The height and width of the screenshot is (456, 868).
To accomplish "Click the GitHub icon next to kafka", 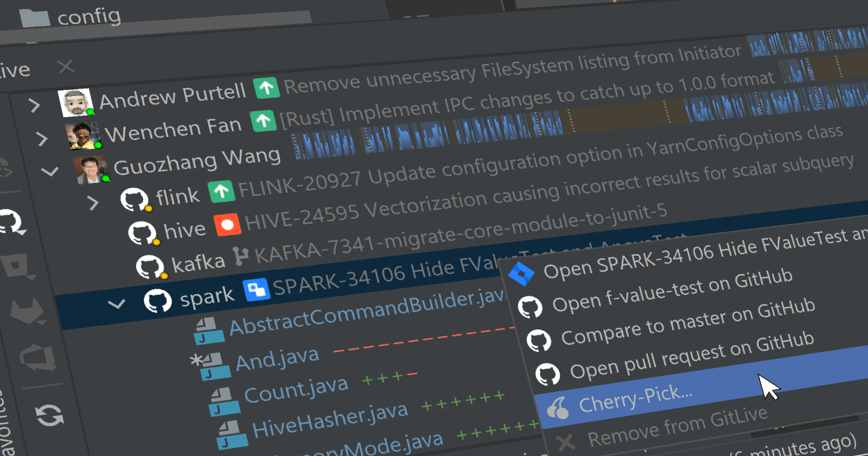I will pyautogui.click(x=150, y=266).
